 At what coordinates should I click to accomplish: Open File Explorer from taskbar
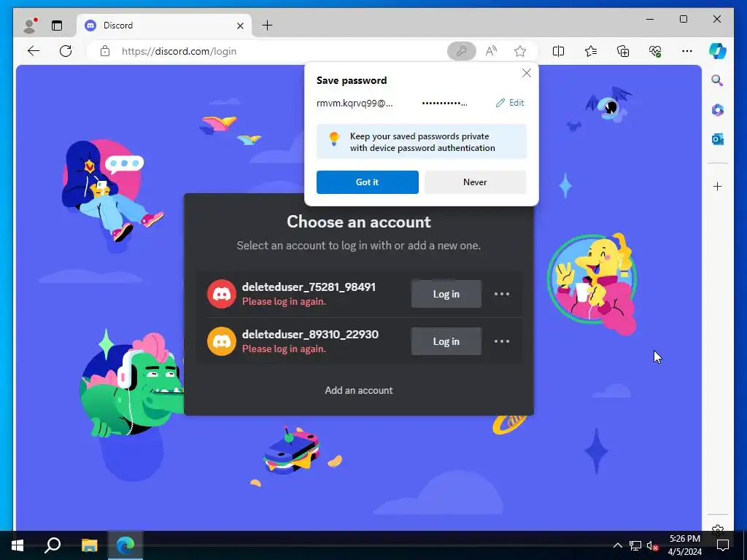pos(89,545)
